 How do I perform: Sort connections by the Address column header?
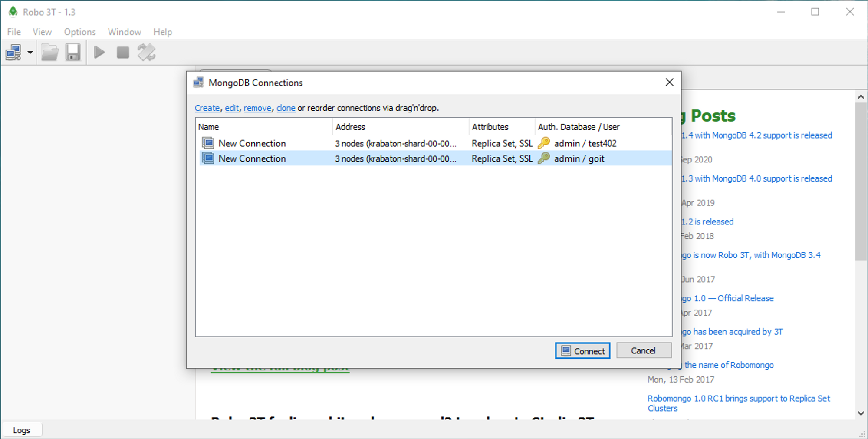coord(350,127)
